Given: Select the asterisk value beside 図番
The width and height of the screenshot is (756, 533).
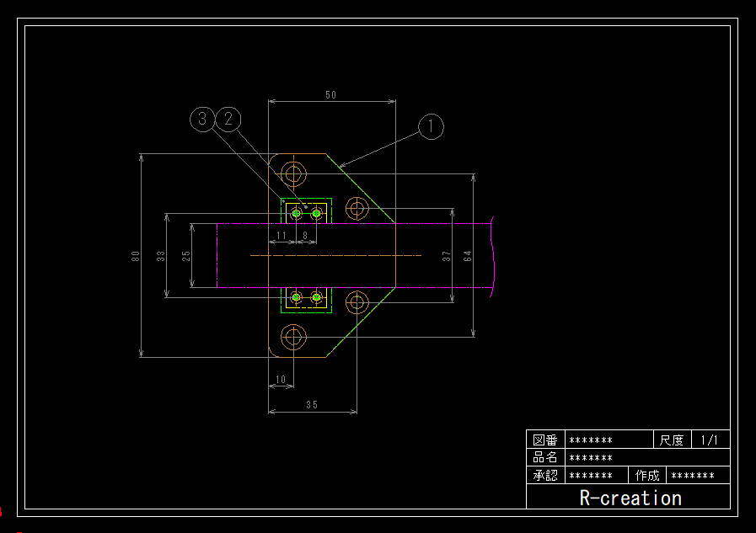Looking at the screenshot, I should pyautogui.click(x=591, y=440).
